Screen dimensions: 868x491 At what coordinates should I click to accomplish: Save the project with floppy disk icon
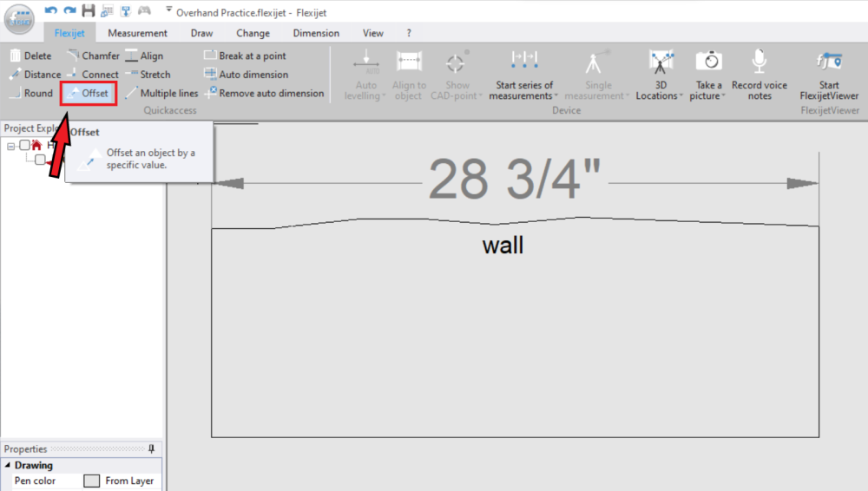coord(88,10)
